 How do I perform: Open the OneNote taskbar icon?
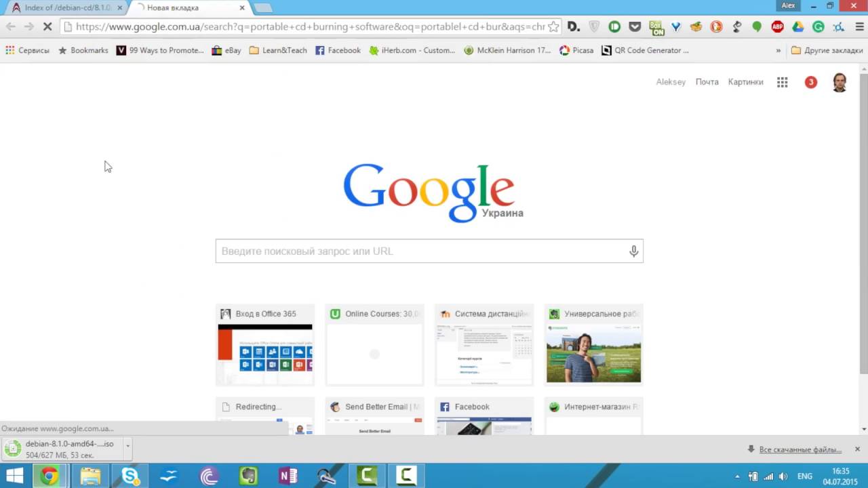pyautogui.click(x=288, y=476)
